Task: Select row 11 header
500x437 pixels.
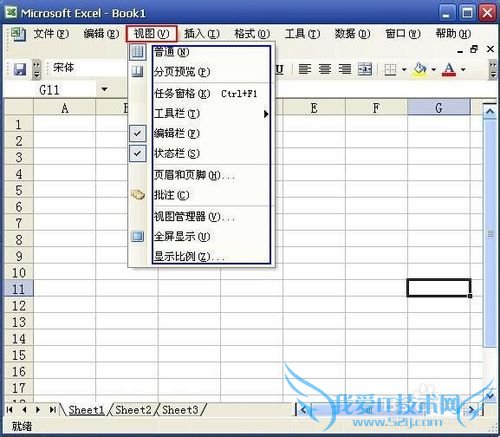Action: [19, 289]
